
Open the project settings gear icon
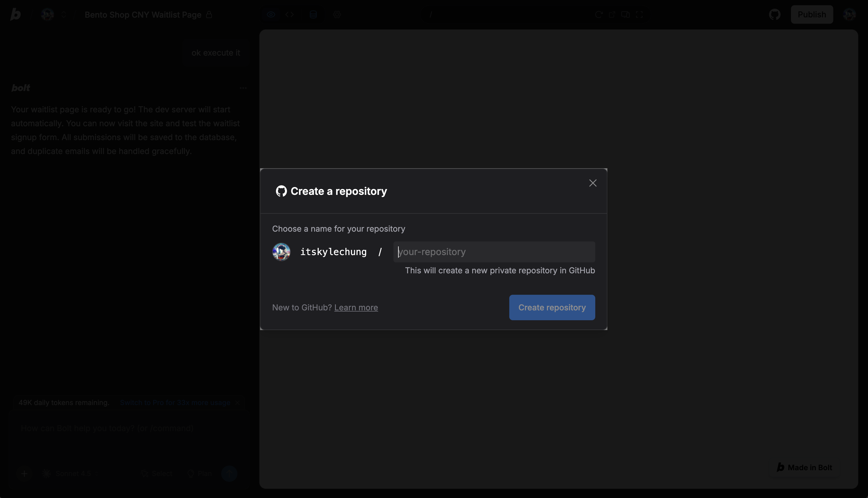[337, 14]
